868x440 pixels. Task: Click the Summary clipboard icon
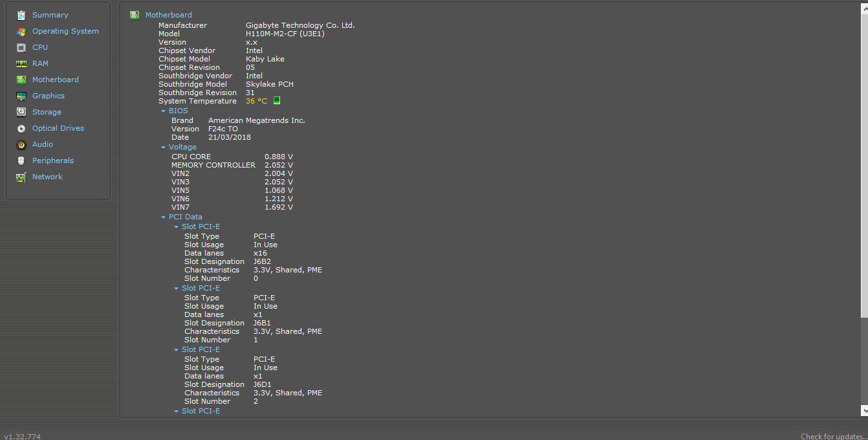pyautogui.click(x=21, y=15)
